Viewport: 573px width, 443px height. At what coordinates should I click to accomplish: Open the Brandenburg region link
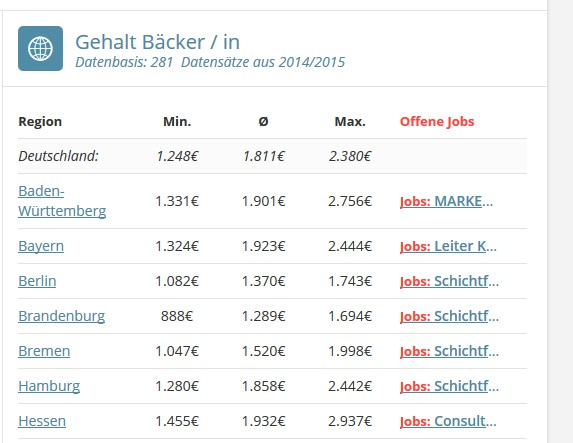pos(62,316)
